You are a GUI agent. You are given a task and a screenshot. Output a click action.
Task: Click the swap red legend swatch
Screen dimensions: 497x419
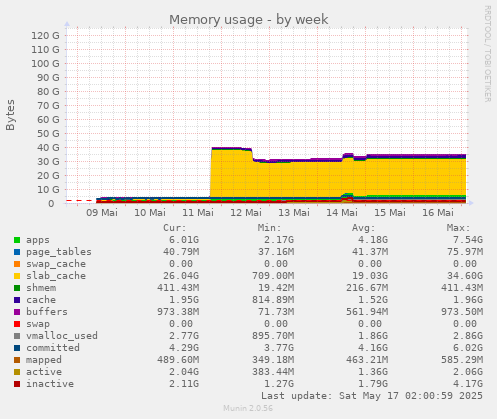pyautogui.click(x=17, y=324)
